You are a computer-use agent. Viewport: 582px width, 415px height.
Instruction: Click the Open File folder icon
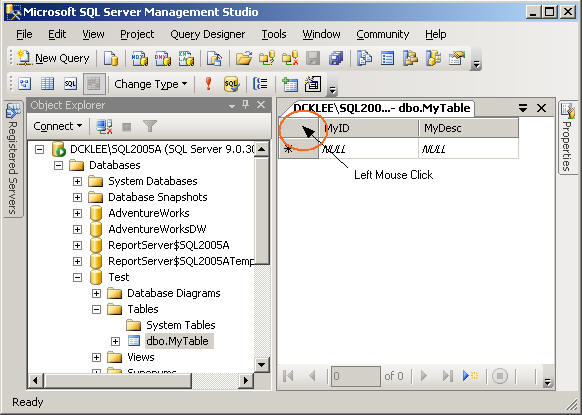(x=243, y=58)
